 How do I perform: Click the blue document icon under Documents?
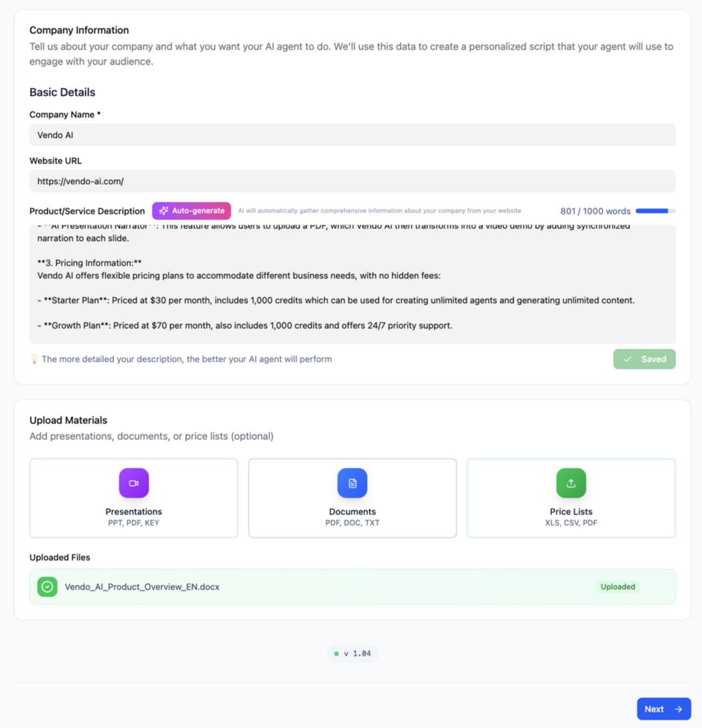(x=352, y=483)
